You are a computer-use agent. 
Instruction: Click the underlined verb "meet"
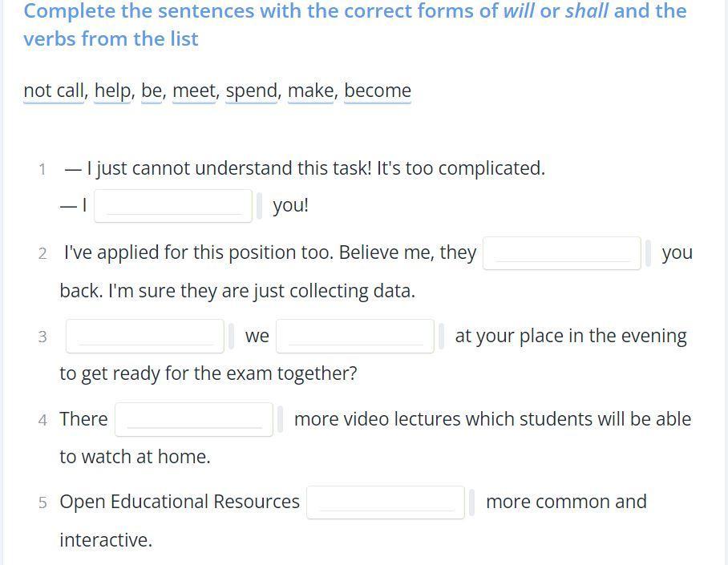[x=194, y=91]
